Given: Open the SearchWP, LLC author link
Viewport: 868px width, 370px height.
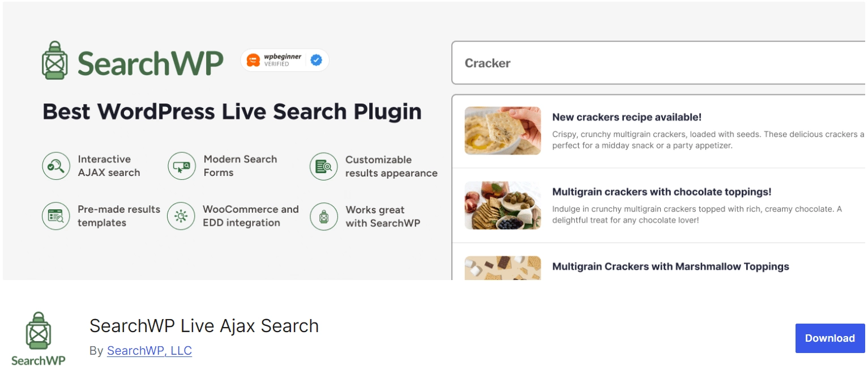Looking at the screenshot, I should 149,351.
